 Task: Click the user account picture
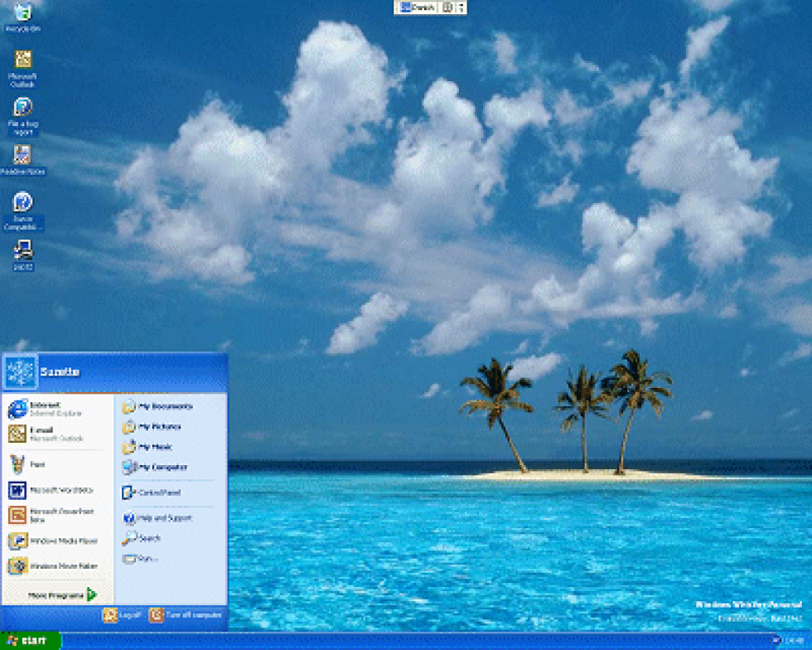[x=21, y=372]
